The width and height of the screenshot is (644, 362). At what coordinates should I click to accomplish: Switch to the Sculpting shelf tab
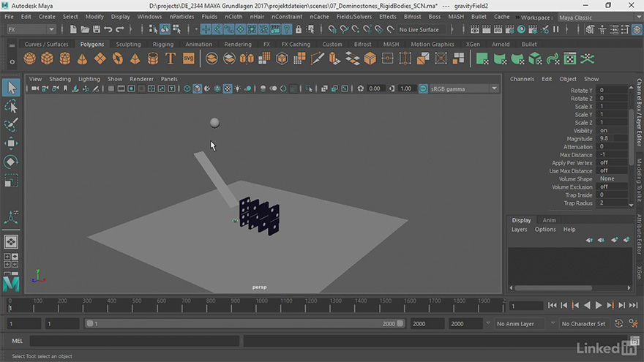click(x=128, y=45)
